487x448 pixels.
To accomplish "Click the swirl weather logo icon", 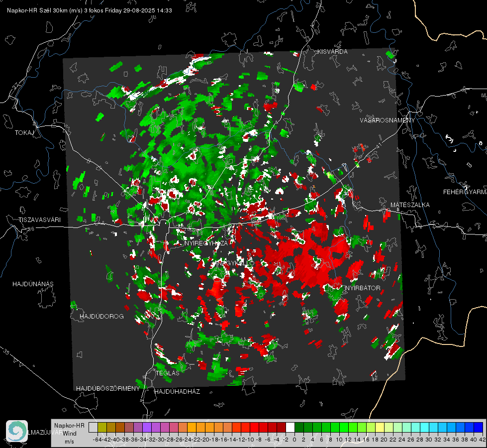I will coord(17,431).
